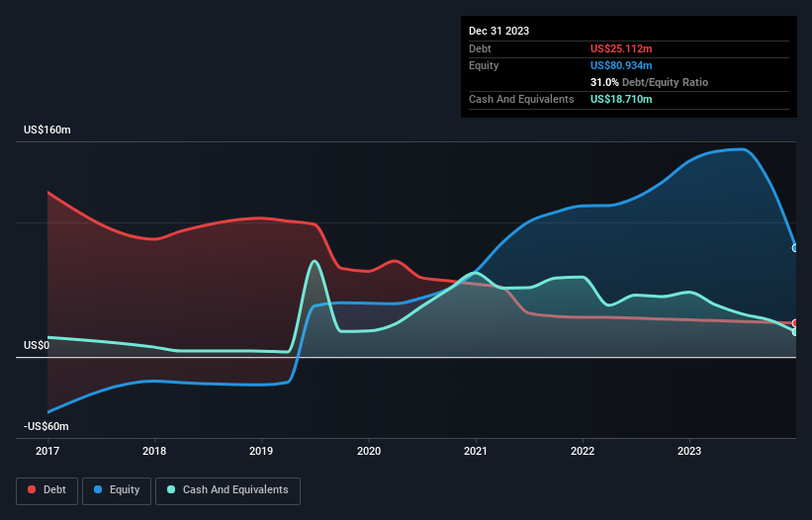Click the red Debt legend dot
This screenshot has width=812, height=520.
32,489
